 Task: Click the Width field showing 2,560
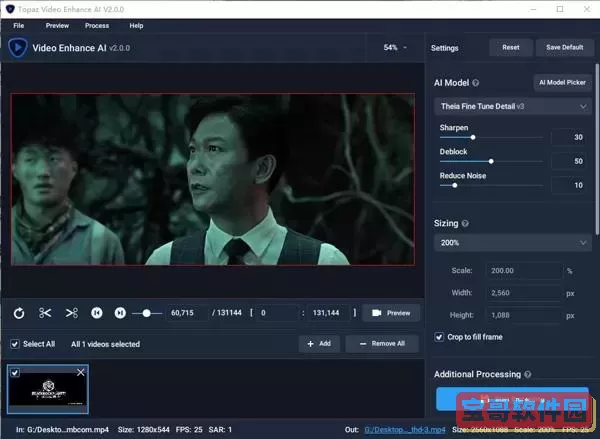(x=524, y=293)
